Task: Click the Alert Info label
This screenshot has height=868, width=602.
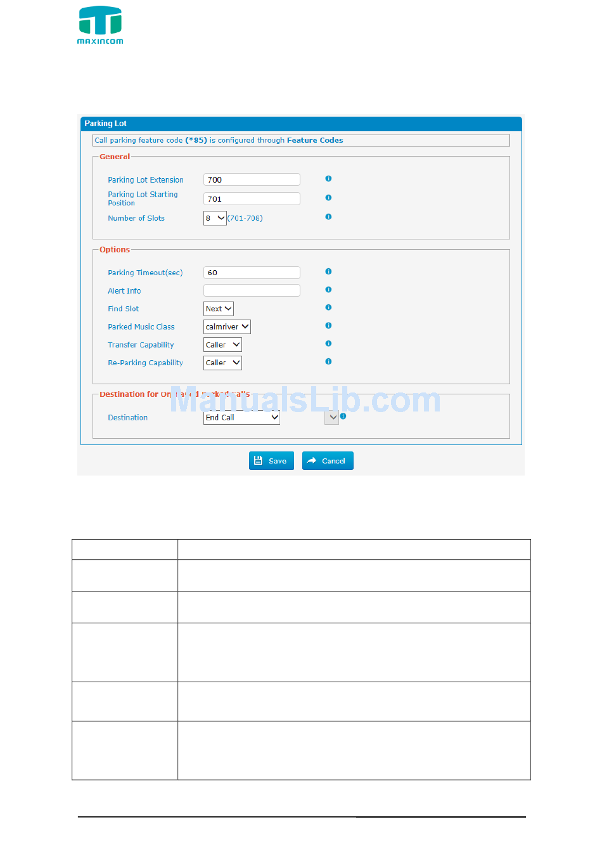Action: (124, 291)
